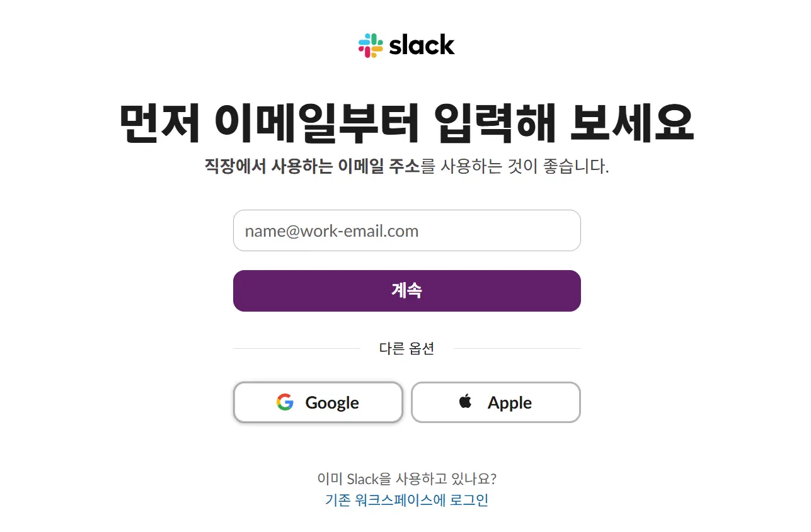
Task: Click the "Apple" text label
Action: pos(509,403)
